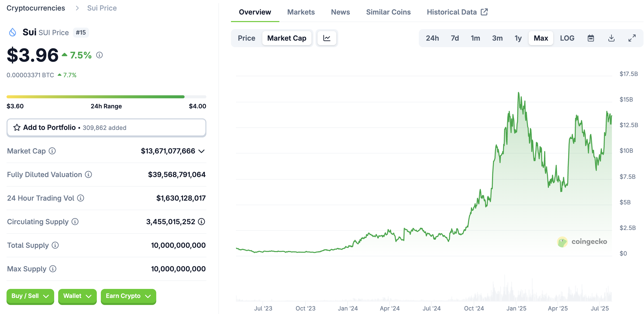
Task: Open the Historical Data link
Action: [x=457, y=12]
